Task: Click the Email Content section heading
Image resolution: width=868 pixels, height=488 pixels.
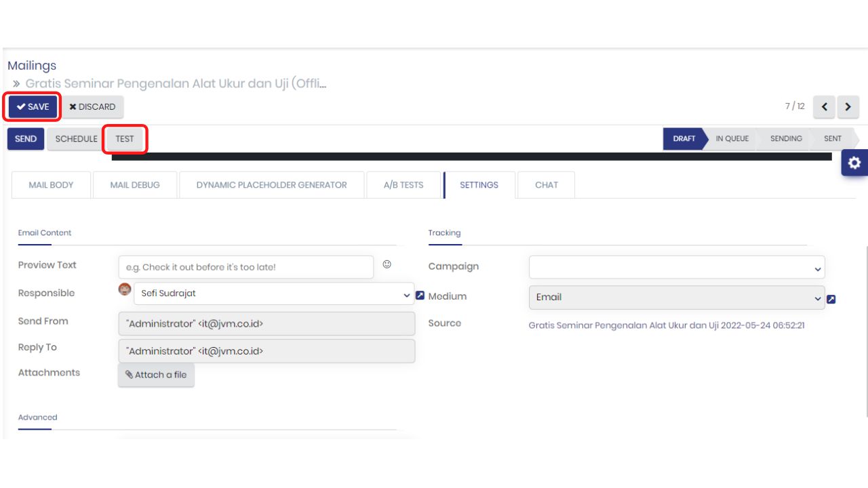Action: tap(45, 233)
